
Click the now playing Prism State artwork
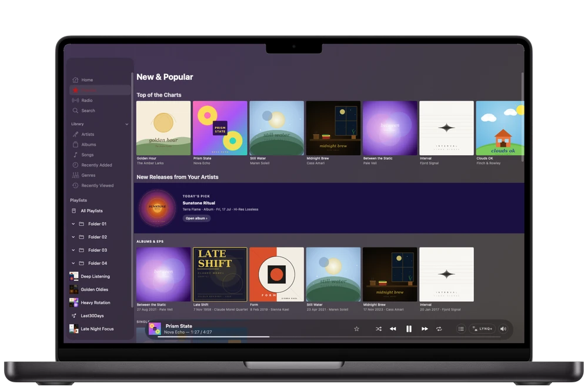point(155,329)
